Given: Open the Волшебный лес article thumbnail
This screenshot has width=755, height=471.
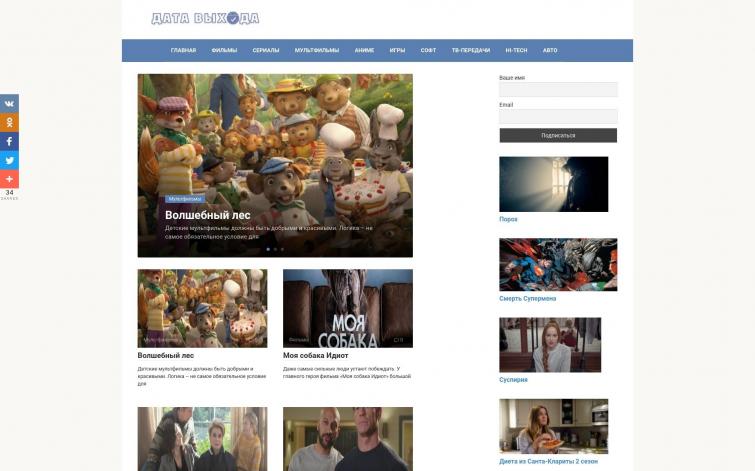Looking at the screenshot, I should point(202,308).
